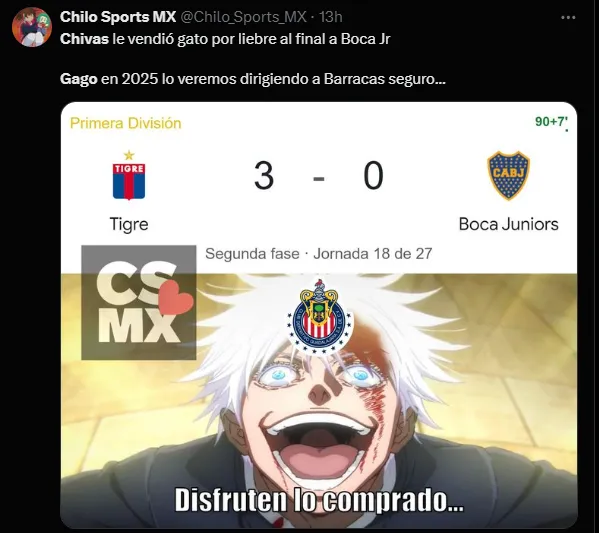Click the Boca Juniors CABJ crest
The image size is (599, 533).
(x=508, y=176)
